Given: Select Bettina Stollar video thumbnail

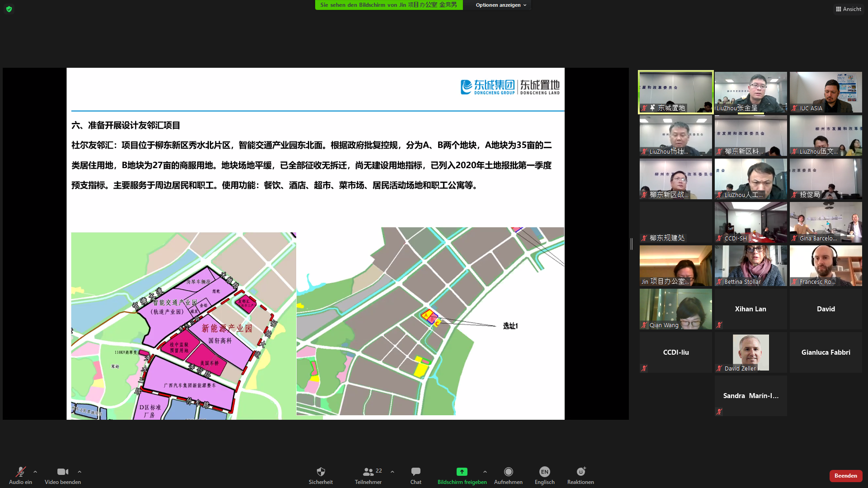Looking at the screenshot, I should (750, 266).
